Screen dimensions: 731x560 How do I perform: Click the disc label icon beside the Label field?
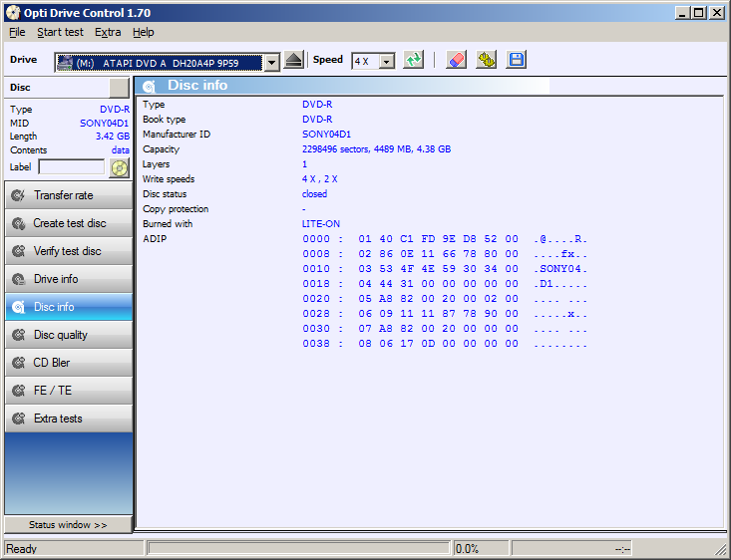[120, 167]
